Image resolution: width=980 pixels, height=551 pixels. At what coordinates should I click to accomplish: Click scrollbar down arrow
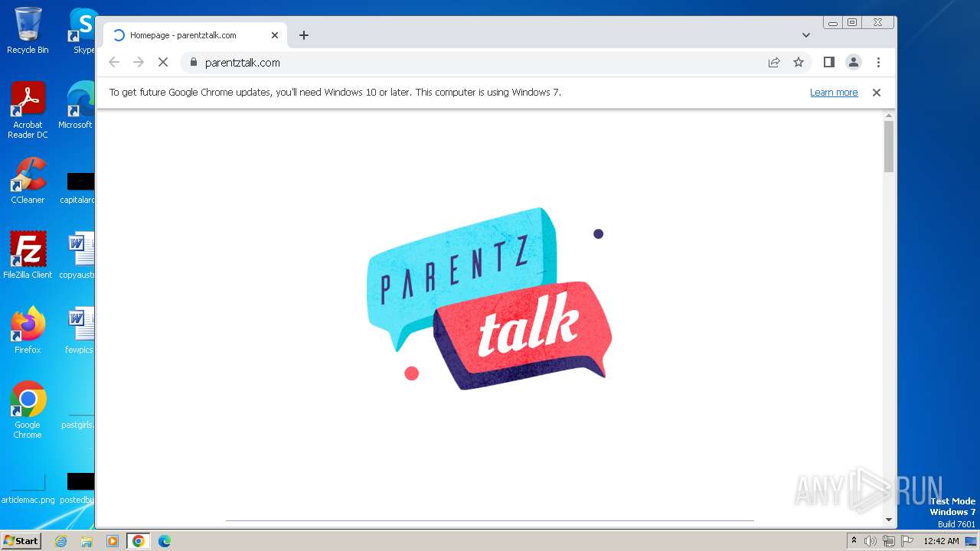[x=889, y=520]
